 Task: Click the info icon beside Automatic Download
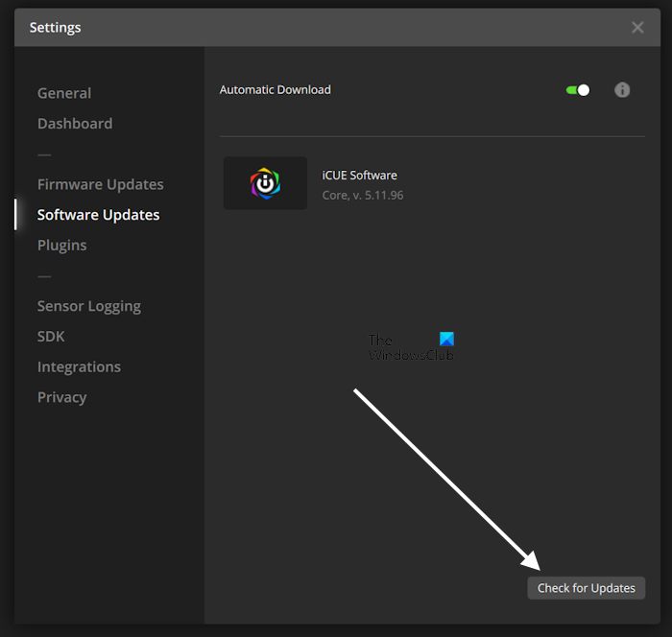point(622,90)
